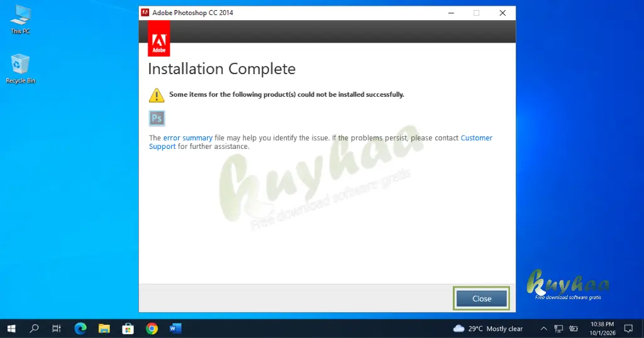Click the 'Installation Complete' heading

(222, 69)
